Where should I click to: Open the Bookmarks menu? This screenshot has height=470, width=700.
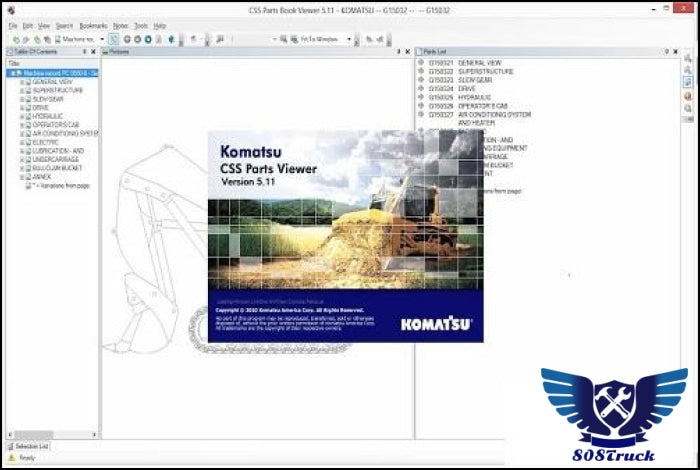[x=93, y=25]
